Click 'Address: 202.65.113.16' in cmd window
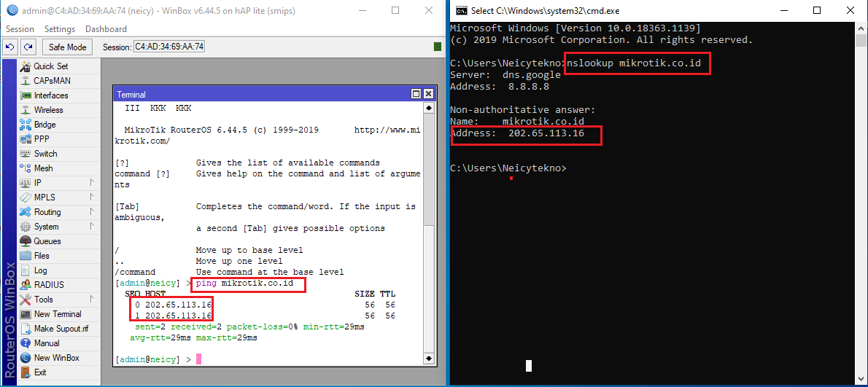The width and height of the screenshot is (868, 387). point(517,133)
